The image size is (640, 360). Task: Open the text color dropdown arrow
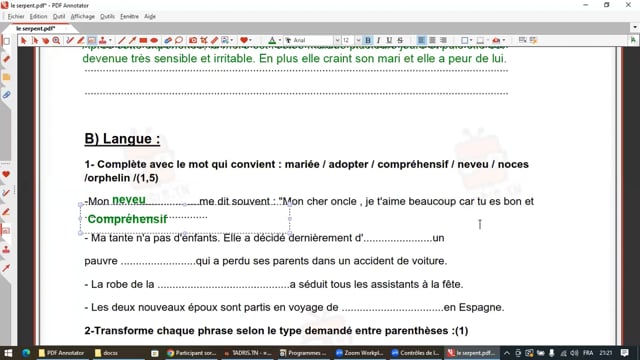point(280,40)
